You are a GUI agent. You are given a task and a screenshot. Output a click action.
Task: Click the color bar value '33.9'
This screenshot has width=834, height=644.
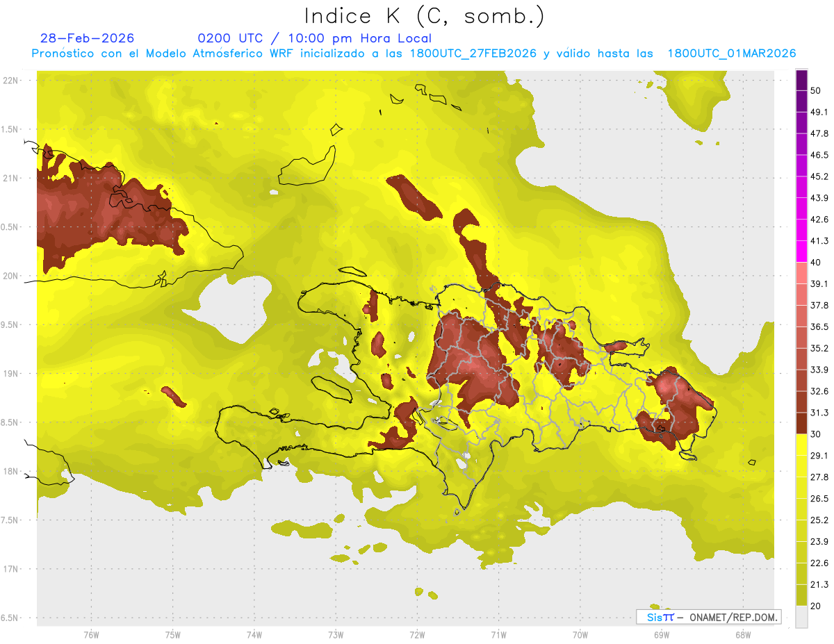819,370
